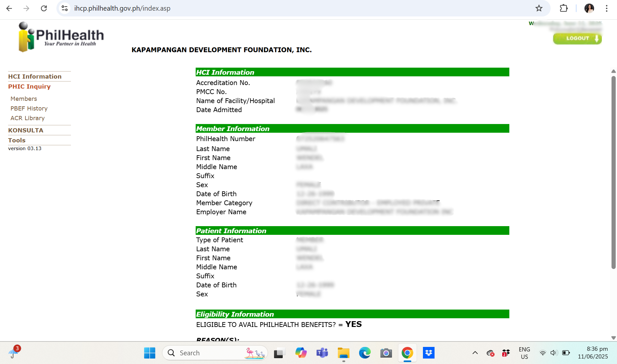Click the Date Admitted label
The height and width of the screenshot is (364, 617).
coord(219,110)
